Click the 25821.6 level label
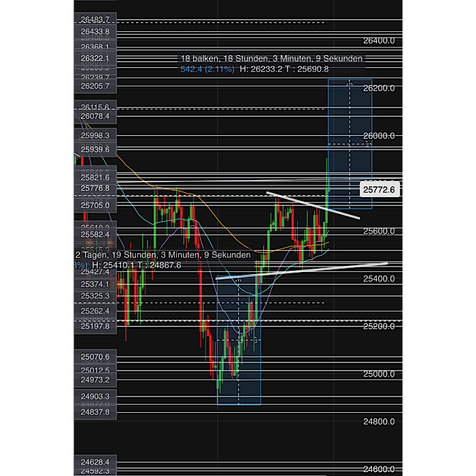 95,177
